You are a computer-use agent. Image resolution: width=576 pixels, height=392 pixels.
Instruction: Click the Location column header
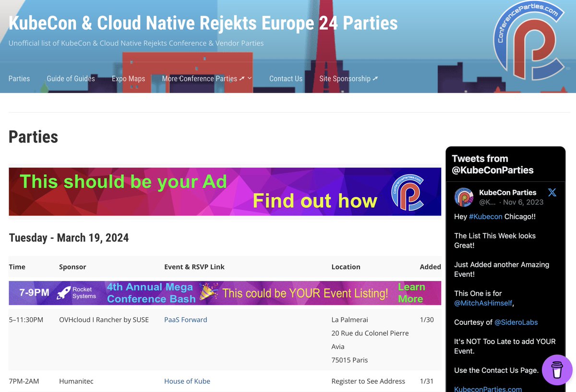pyautogui.click(x=346, y=267)
